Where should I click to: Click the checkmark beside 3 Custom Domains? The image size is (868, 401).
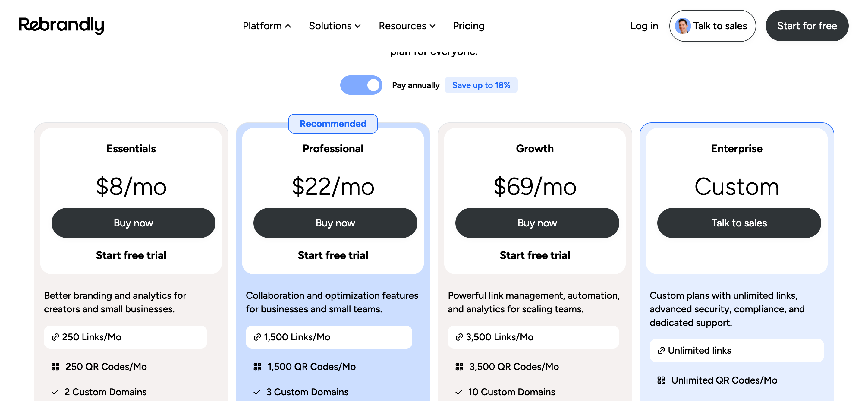point(257,392)
